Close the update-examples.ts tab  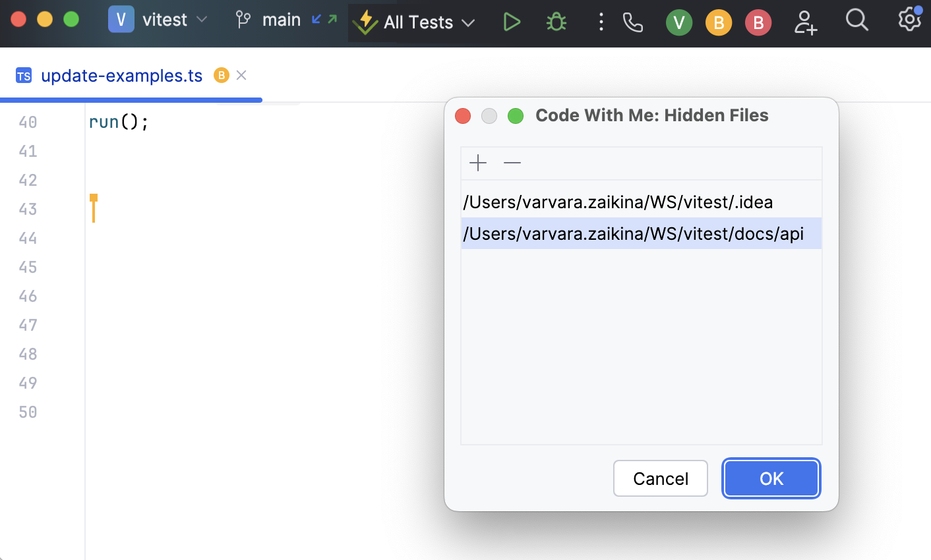coord(241,75)
